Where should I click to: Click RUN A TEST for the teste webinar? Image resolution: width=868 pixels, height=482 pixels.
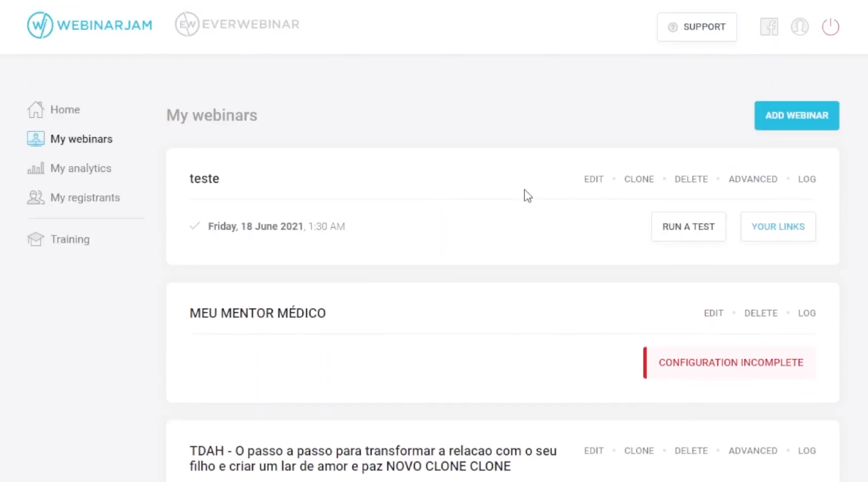click(688, 226)
